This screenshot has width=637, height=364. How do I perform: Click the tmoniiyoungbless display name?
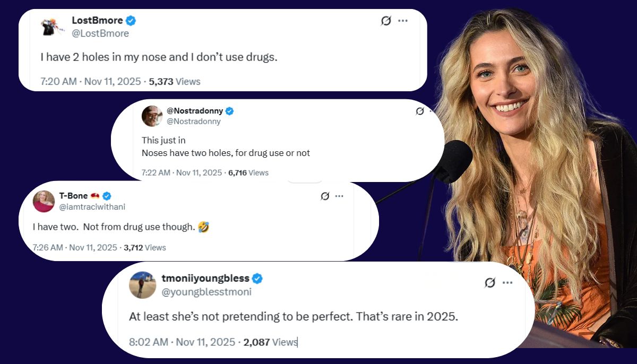point(204,279)
